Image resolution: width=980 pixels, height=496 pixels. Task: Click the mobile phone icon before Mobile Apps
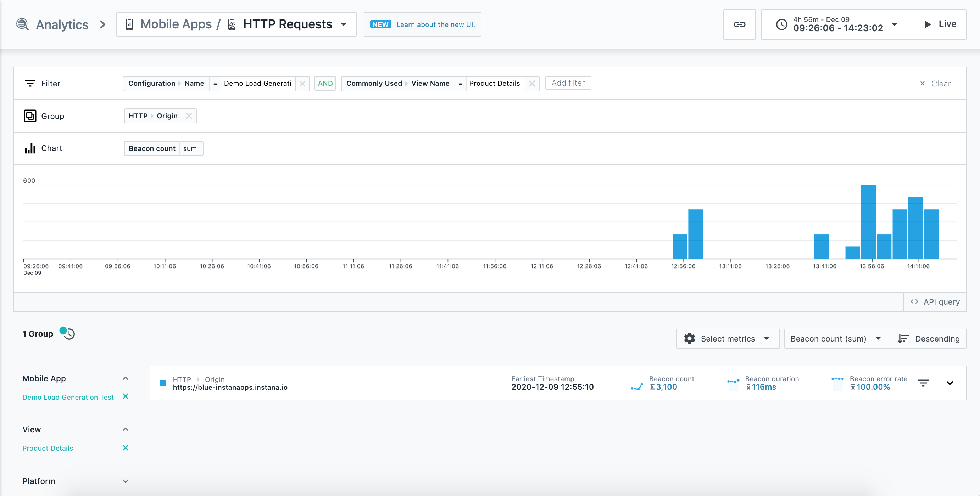pyautogui.click(x=129, y=24)
